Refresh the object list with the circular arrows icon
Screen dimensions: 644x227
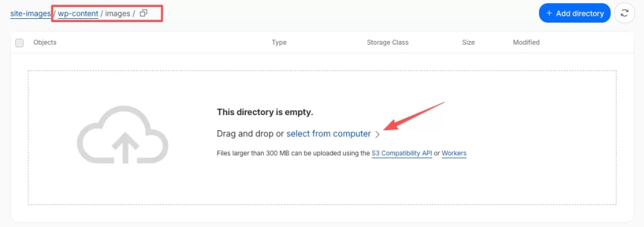(625, 13)
